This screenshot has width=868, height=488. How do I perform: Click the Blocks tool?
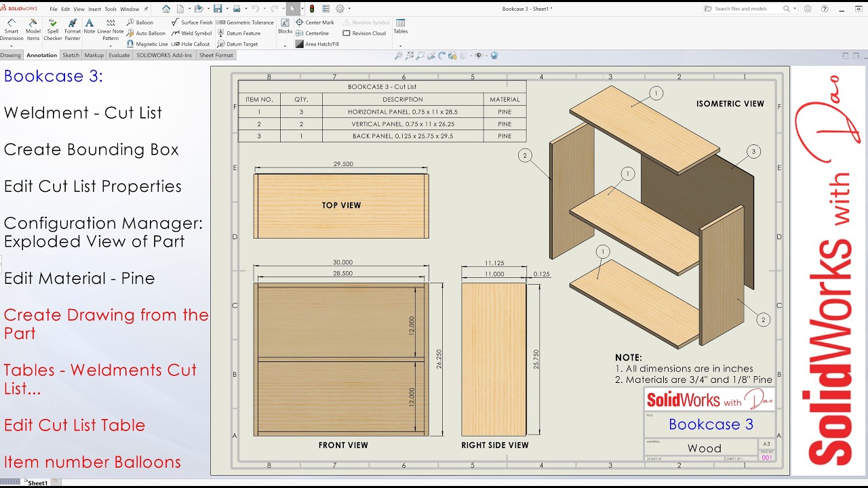coord(285,26)
